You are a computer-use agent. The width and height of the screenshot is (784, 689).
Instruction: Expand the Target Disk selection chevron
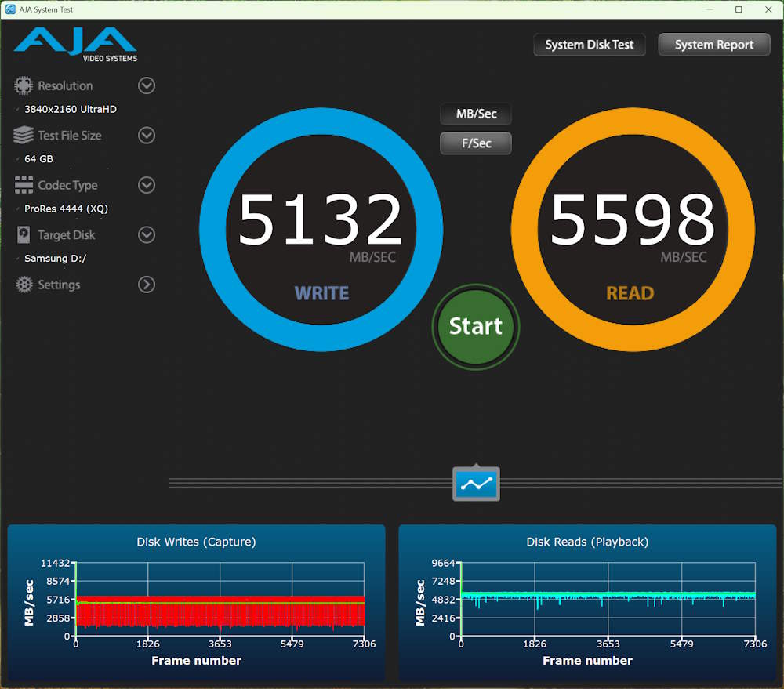[x=146, y=234]
